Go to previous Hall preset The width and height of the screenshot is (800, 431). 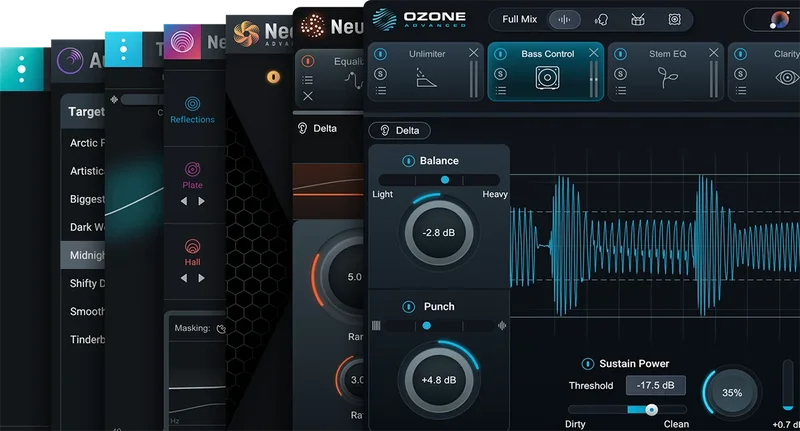[184, 278]
